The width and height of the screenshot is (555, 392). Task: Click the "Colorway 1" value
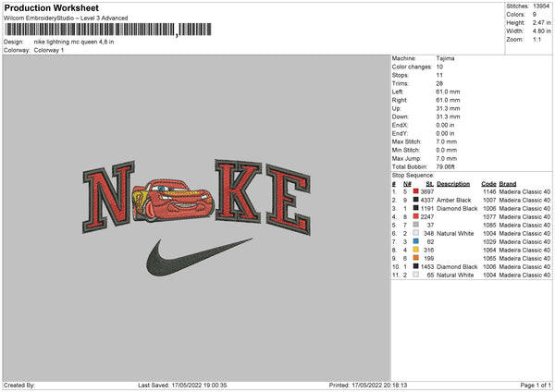[x=49, y=50]
